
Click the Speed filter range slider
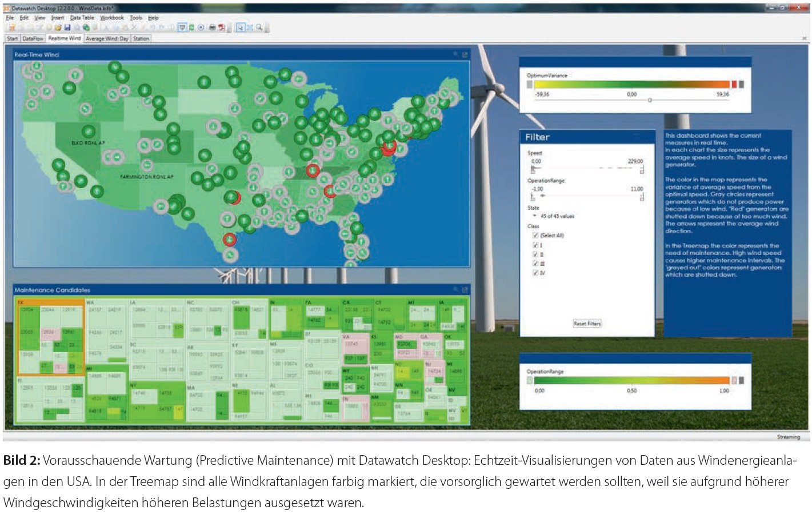[x=587, y=169]
